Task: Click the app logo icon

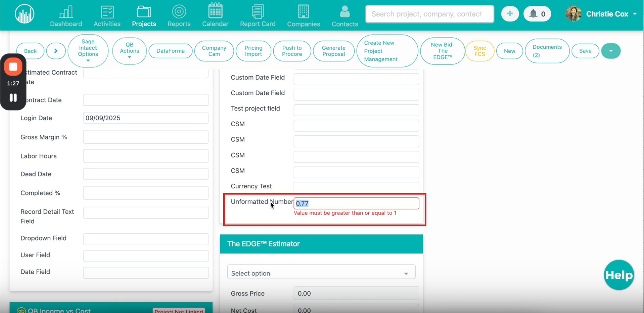Action: click(x=25, y=14)
